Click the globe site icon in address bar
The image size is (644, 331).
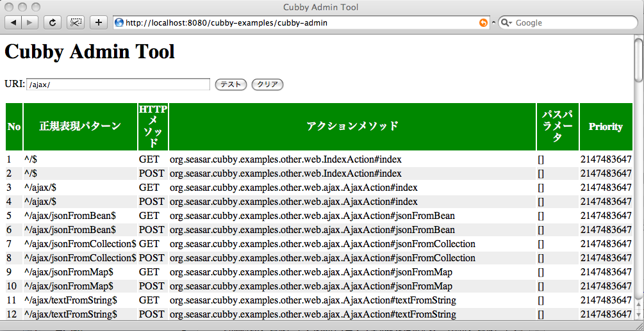[x=119, y=22]
